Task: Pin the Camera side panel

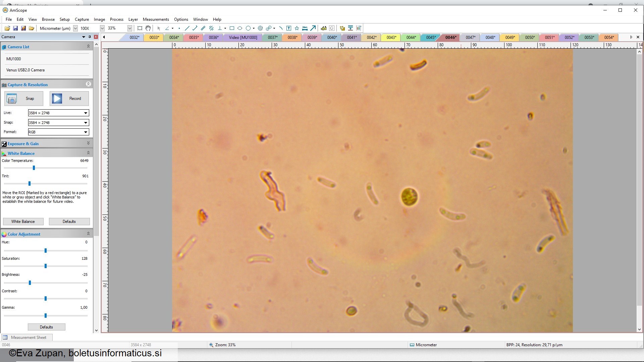Action: (90, 37)
